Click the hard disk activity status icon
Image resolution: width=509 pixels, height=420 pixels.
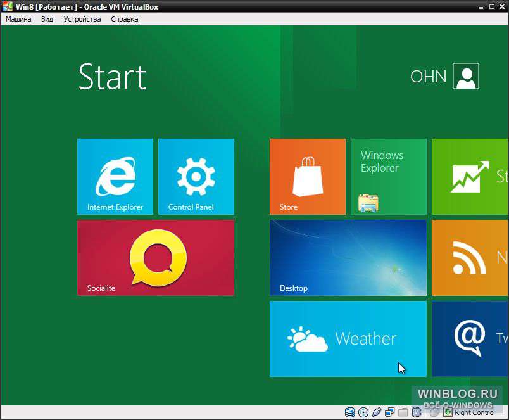pos(350,412)
